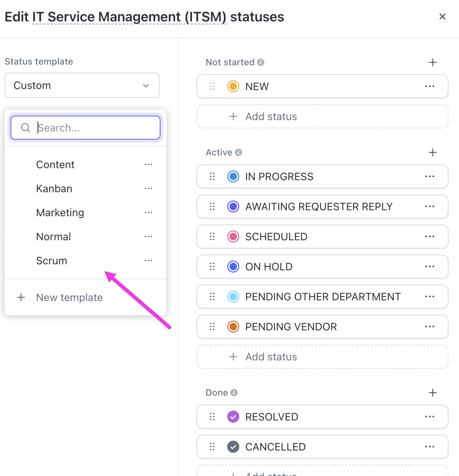Open the Status template Custom dropdown
This screenshot has height=476, width=459.
[82, 85]
